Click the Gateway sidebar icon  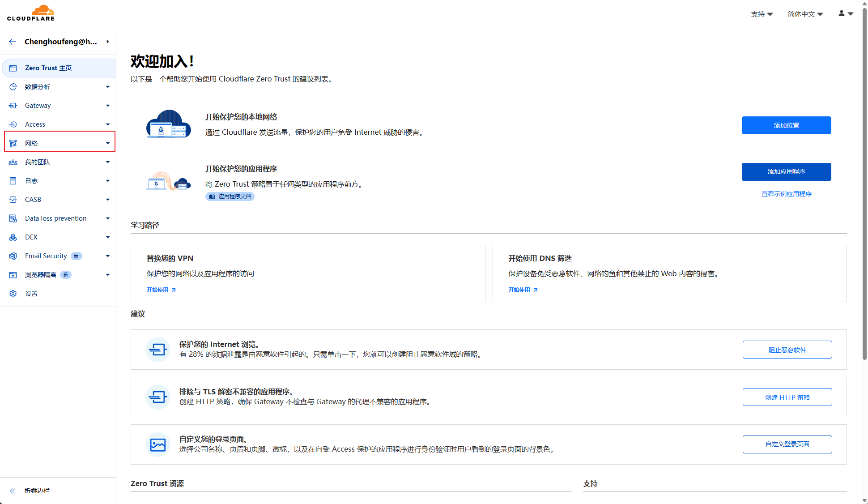coord(13,106)
